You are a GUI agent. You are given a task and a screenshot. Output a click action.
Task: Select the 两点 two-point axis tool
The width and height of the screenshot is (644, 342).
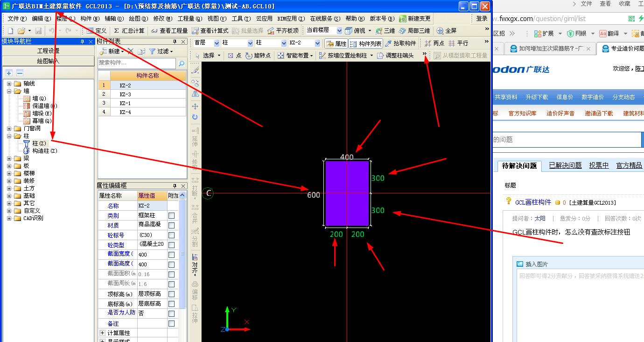[434, 43]
